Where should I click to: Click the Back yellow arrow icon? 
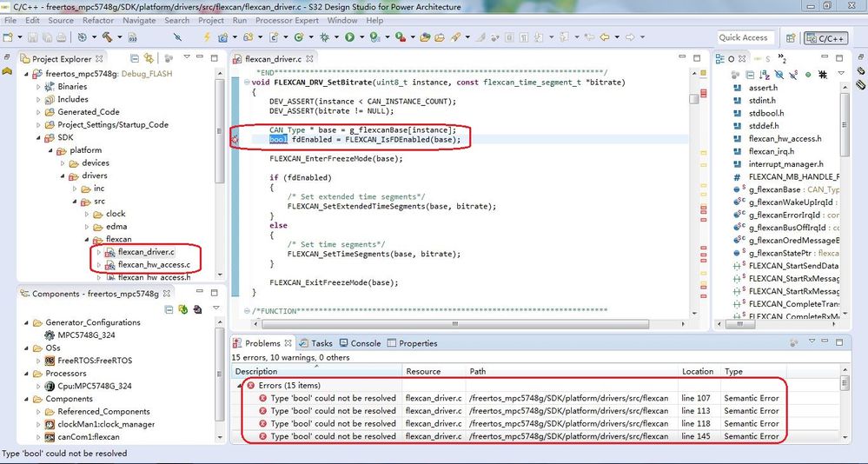tap(605, 37)
